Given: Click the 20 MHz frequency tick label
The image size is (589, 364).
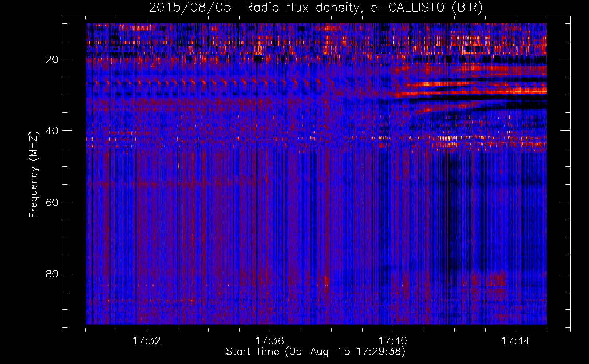Looking at the screenshot, I should [x=52, y=59].
